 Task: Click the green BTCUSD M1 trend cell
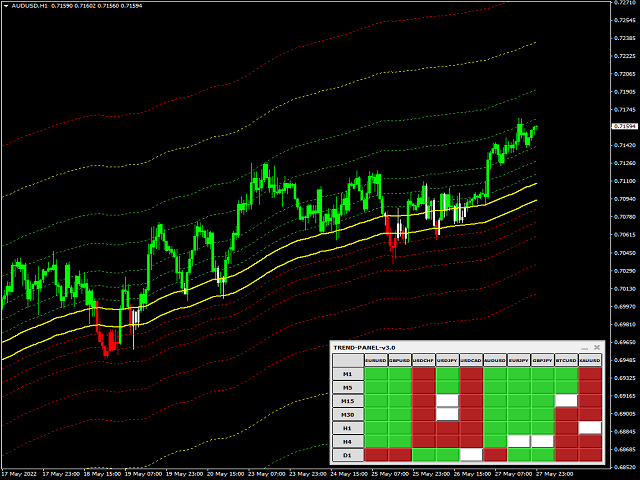[567, 374]
